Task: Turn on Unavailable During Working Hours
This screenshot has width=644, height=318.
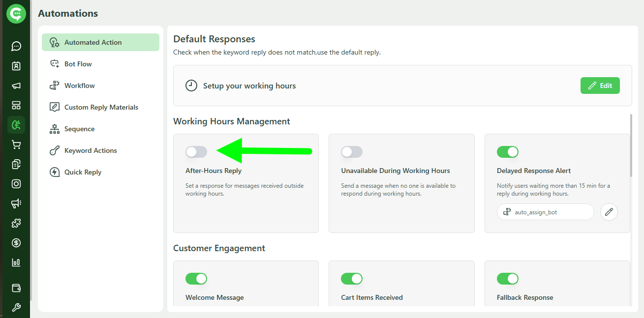Action: 352,152
